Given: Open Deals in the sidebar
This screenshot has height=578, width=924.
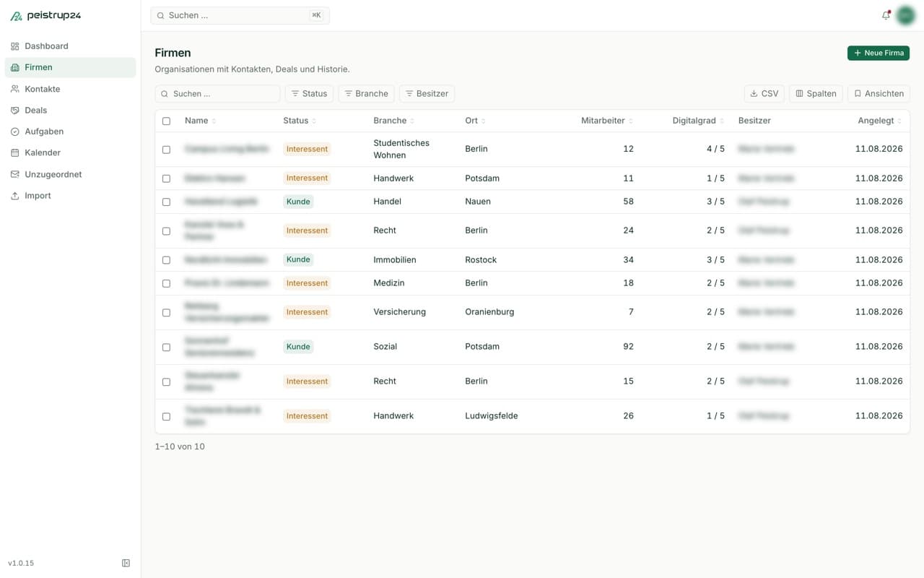Looking at the screenshot, I should coord(70,110).
